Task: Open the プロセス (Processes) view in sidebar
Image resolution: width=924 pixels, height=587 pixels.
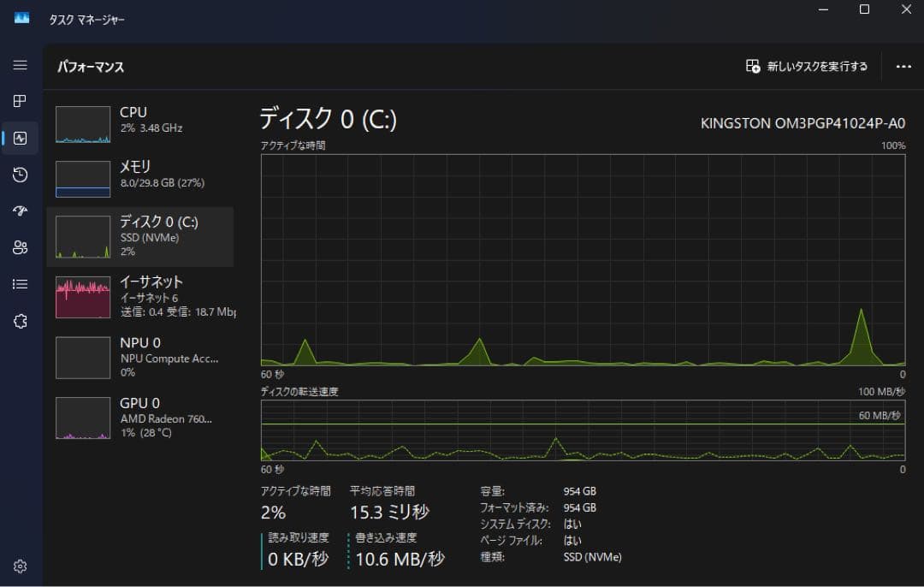Action: pos(21,101)
